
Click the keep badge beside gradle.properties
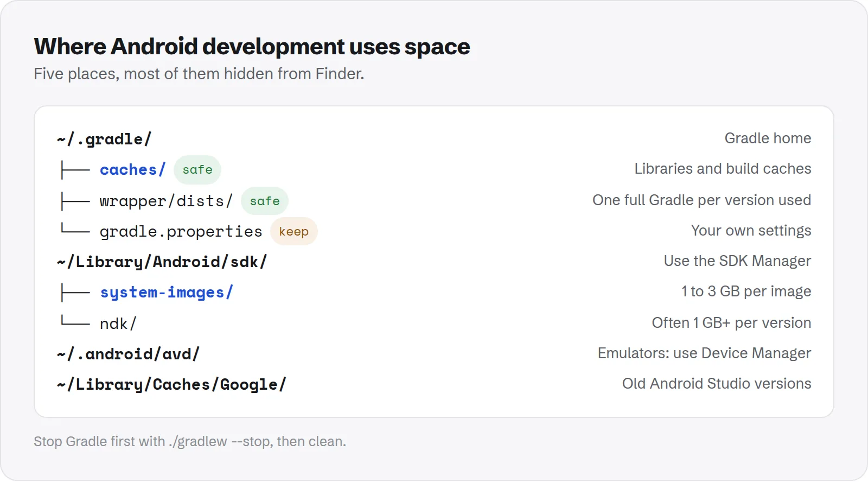tap(293, 232)
